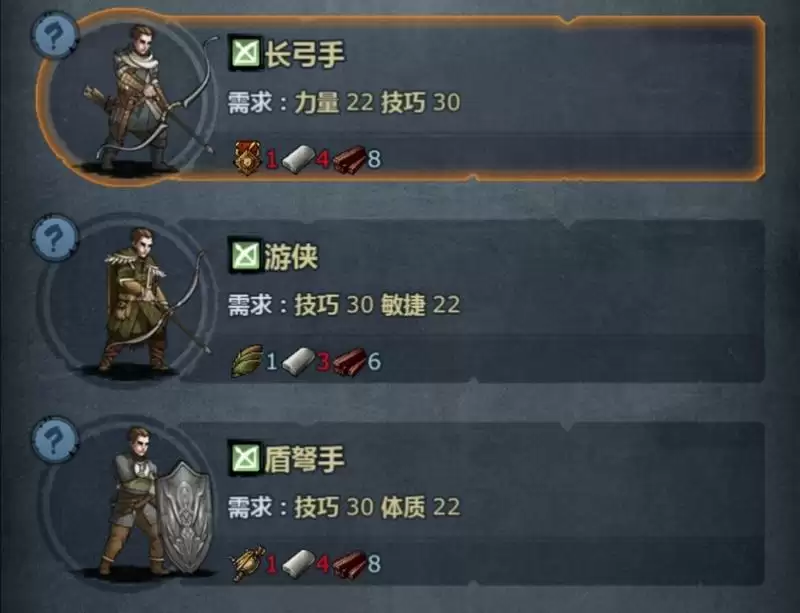
Task: Toggle the green box beside 游侠
Action: coord(245,255)
